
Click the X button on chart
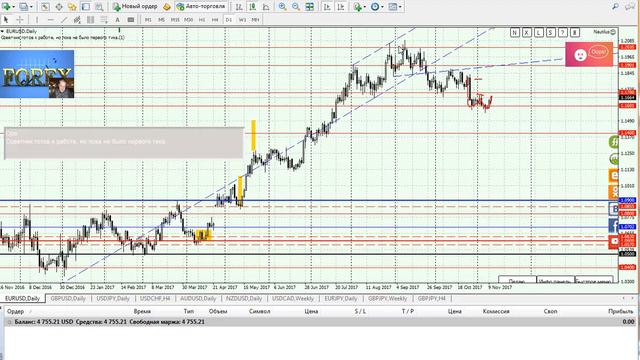[x=527, y=32]
